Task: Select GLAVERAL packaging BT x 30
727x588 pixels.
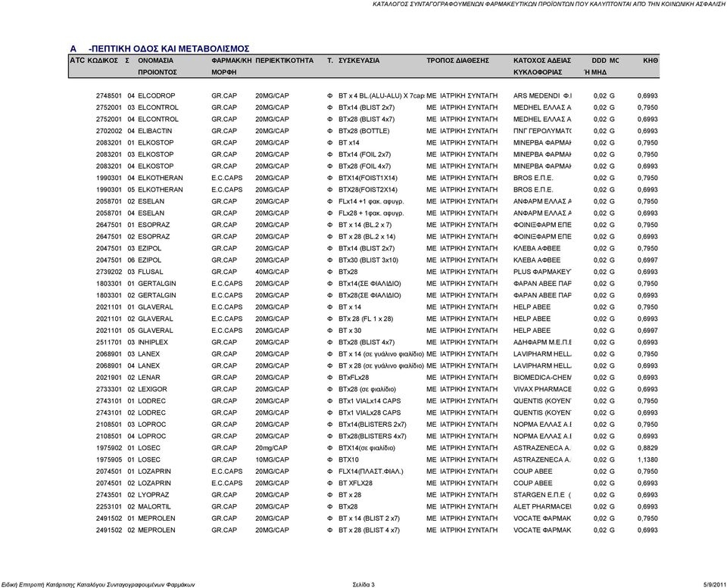Action: pyautogui.click(x=350, y=331)
